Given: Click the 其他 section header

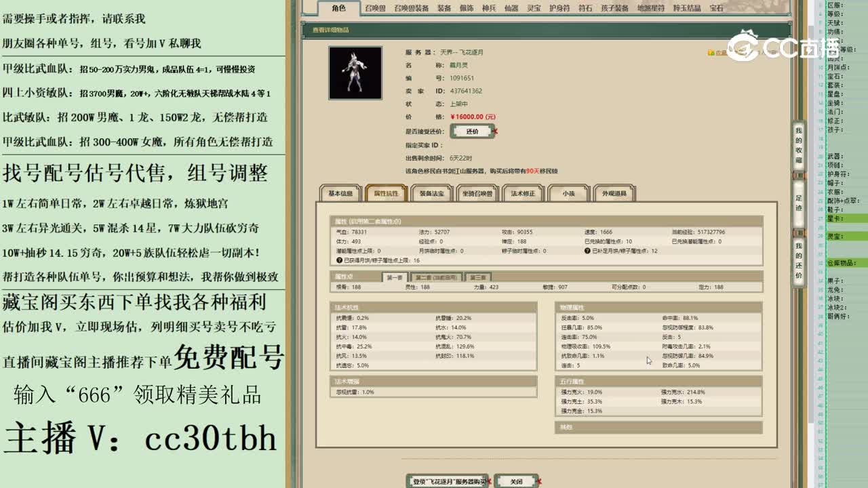Looking at the screenshot, I should click(x=658, y=427).
